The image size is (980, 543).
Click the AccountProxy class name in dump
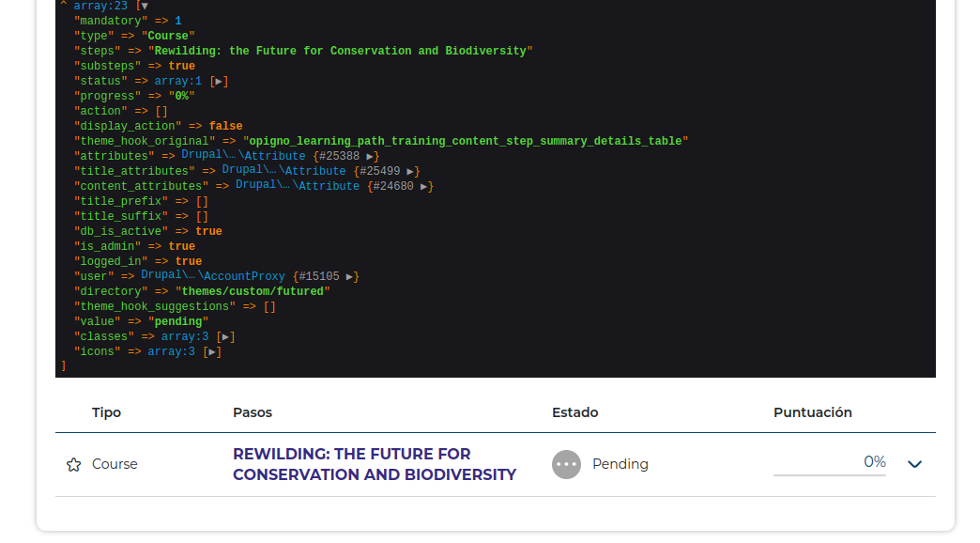[244, 277]
